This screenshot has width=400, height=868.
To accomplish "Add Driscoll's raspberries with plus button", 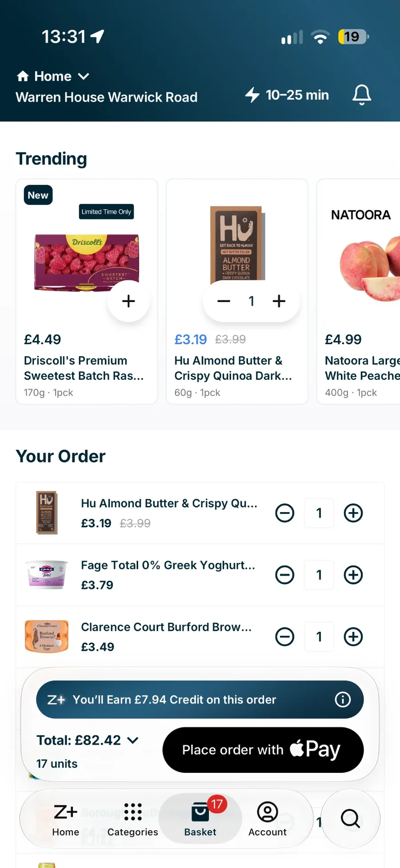I will [128, 301].
